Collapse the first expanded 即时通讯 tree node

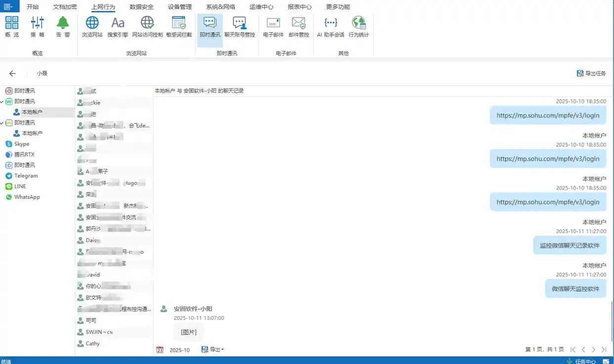[x=2, y=102]
